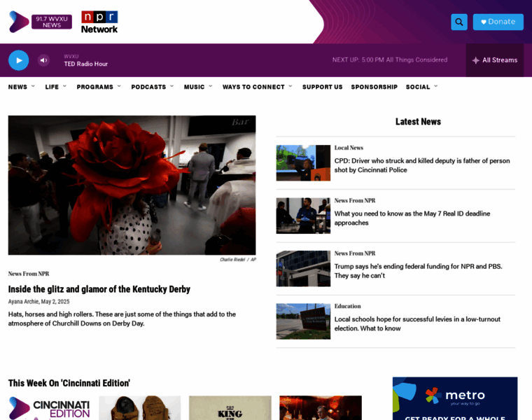Screen dimensions: 532x420
Task: Go to Support Us page
Action: (x=322, y=87)
